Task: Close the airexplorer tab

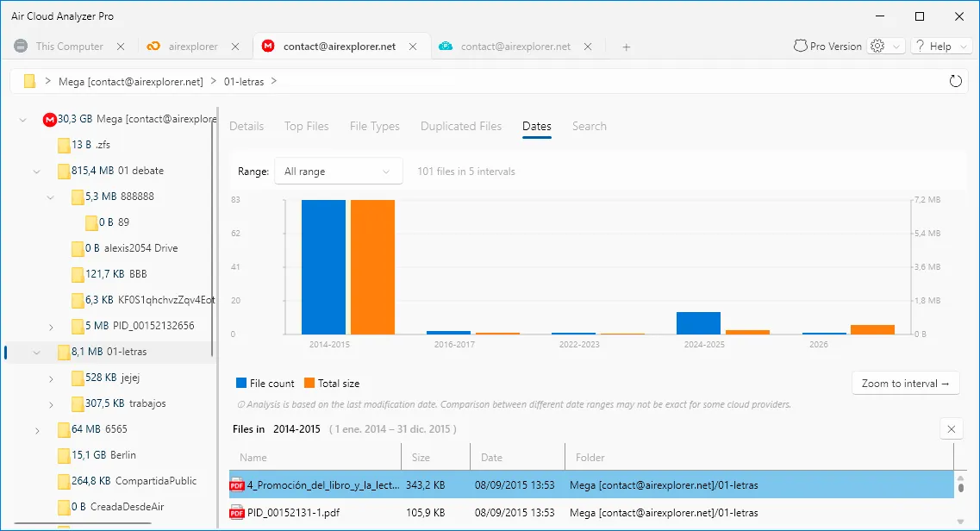Action: tap(235, 47)
